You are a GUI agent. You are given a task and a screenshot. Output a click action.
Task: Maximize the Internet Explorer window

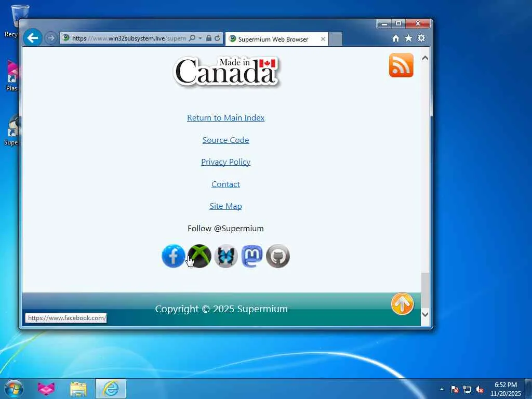(398, 24)
